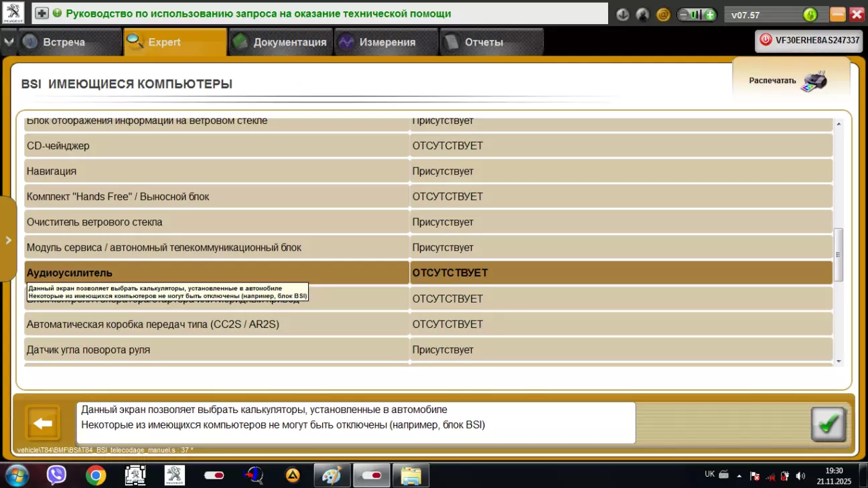This screenshot has width=868, height=488.
Task: Click the Распечатать button
Action: click(772, 81)
